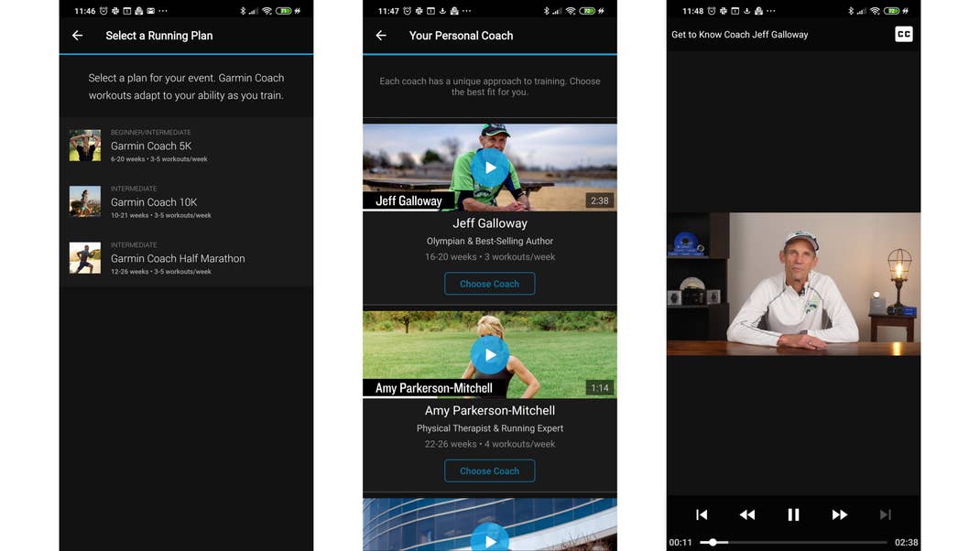Toggle closed captions CC on video
This screenshot has height=551, width=980.
pos(903,35)
